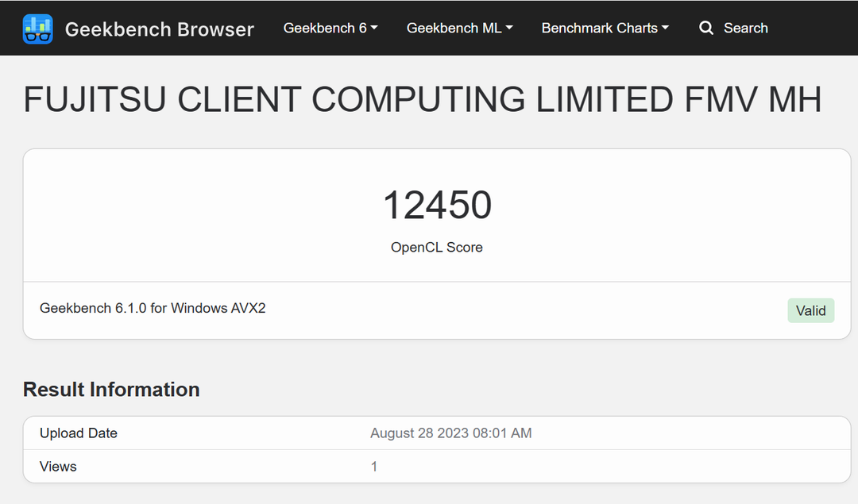Click the FUJITSU CLIENT COMPUTING LIMITED heading
This screenshot has width=858, height=504.
click(x=422, y=100)
